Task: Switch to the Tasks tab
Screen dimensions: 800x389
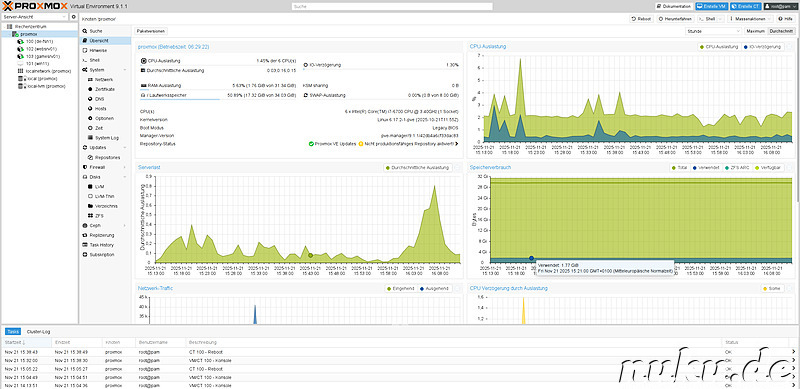Action: (x=13, y=332)
